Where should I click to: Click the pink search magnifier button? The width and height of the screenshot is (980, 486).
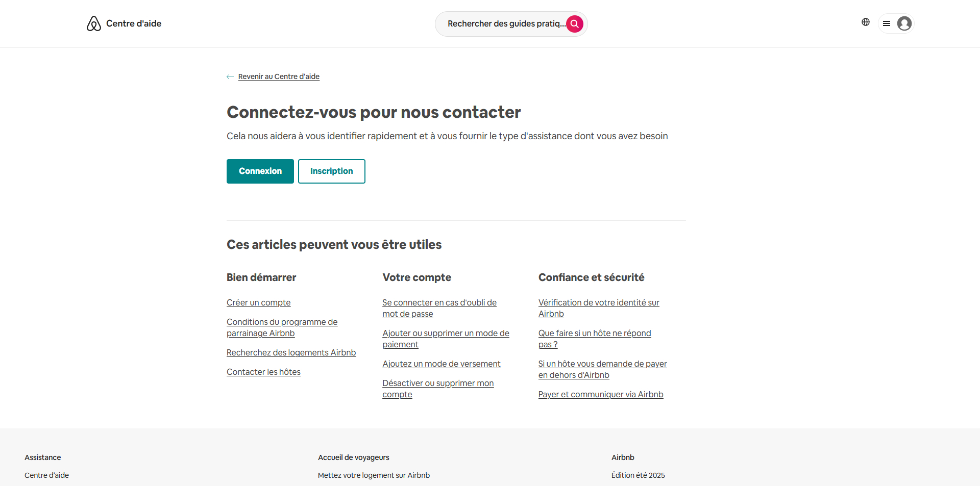pos(575,24)
